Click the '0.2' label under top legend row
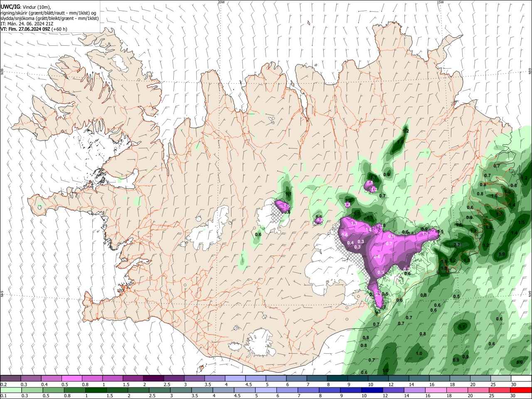Image resolution: width=532 pixels, height=399 pixels. (x=3, y=384)
